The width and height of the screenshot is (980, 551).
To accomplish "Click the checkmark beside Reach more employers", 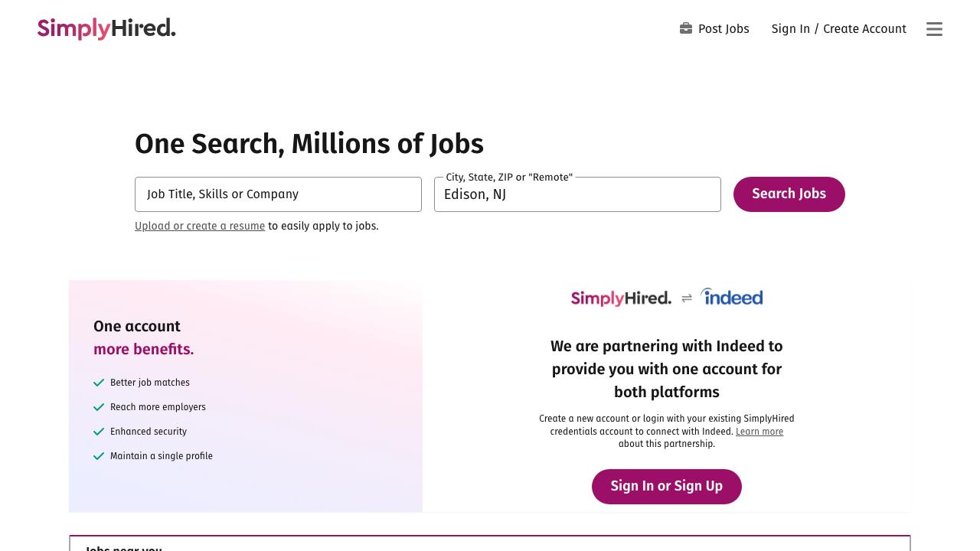I will (x=99, y=407).
